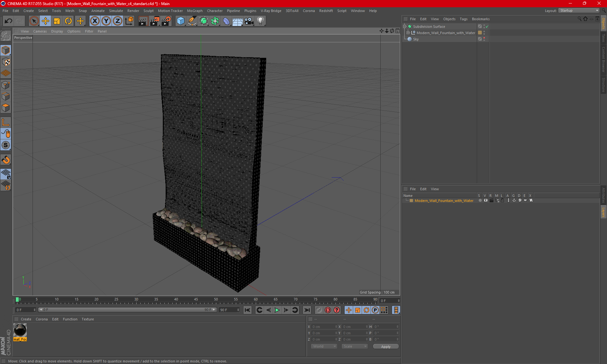Enable the Axis modification tool
This screenshot has width=607, height=364.
pyautogui.click(x=6, y=122)
